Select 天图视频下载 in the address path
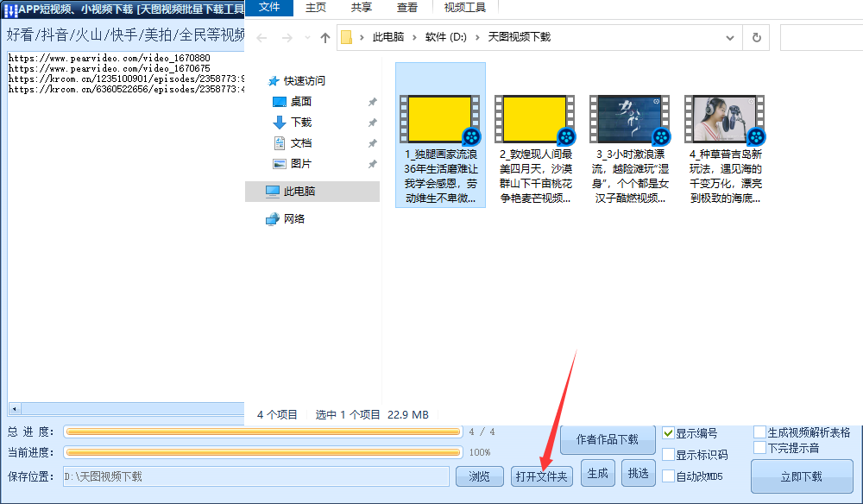This screenshot has width=863, height=504. 519,37
